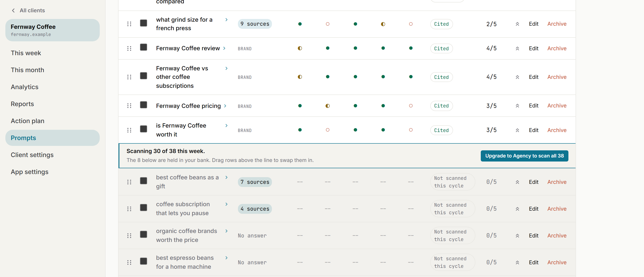Click half-filled dot in Fernway Coffee review row
644x277 pixels.
300,48
